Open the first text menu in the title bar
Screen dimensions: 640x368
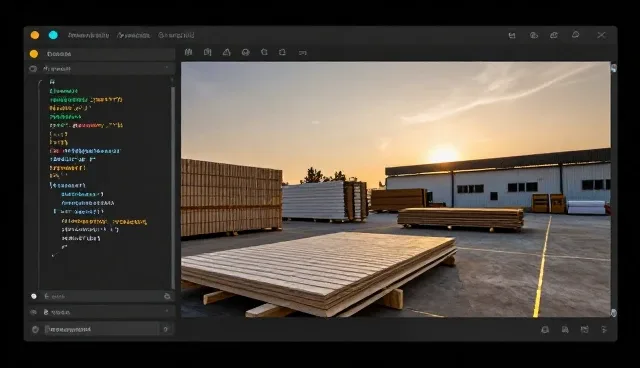89,35
